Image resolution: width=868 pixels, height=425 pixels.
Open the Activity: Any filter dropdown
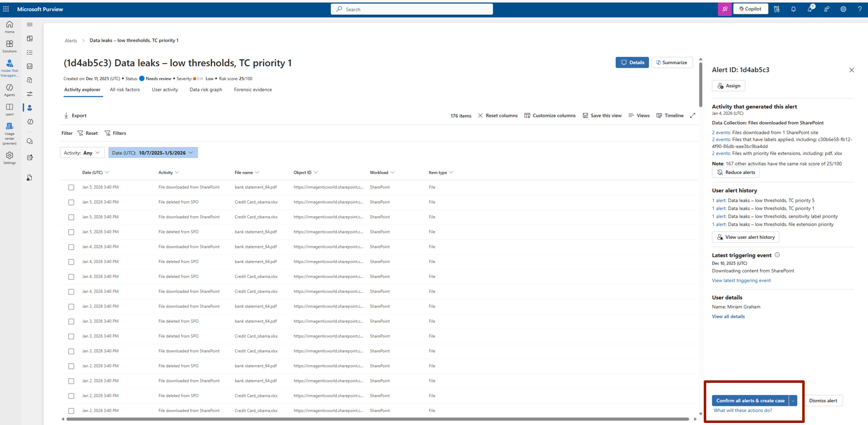click(x=82, y=153)
